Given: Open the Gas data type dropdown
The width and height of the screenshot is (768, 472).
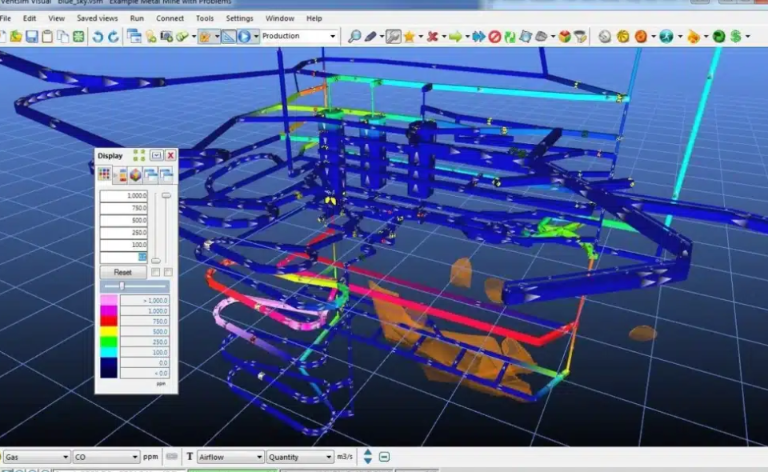Looking at the screenshot, I should [x=36, y=457].
